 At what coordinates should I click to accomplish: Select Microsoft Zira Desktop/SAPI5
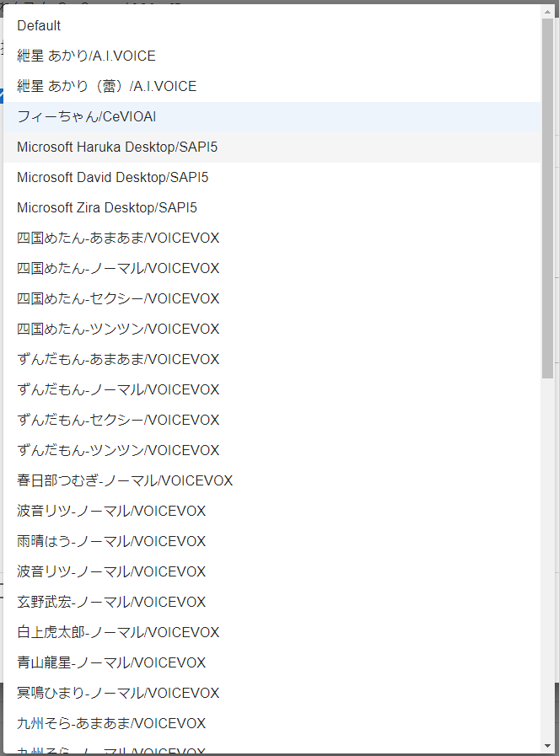(x=107, y=208)
